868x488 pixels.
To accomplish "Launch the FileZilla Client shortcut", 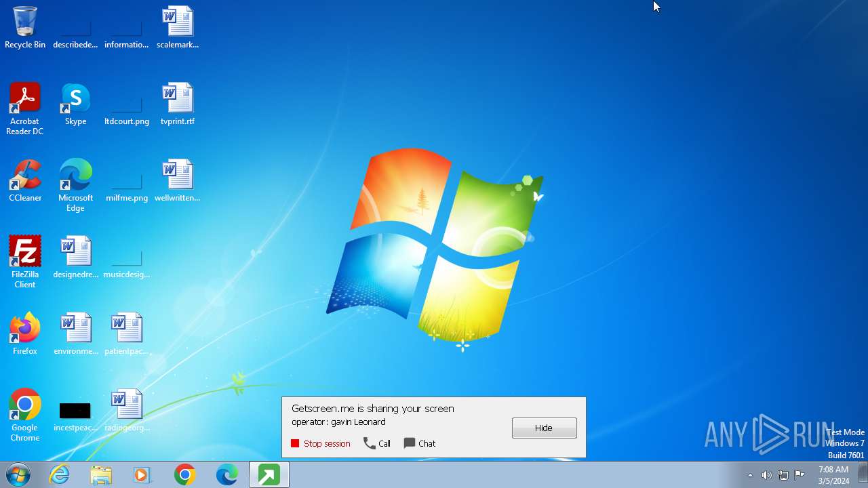I will coord(25,262).
